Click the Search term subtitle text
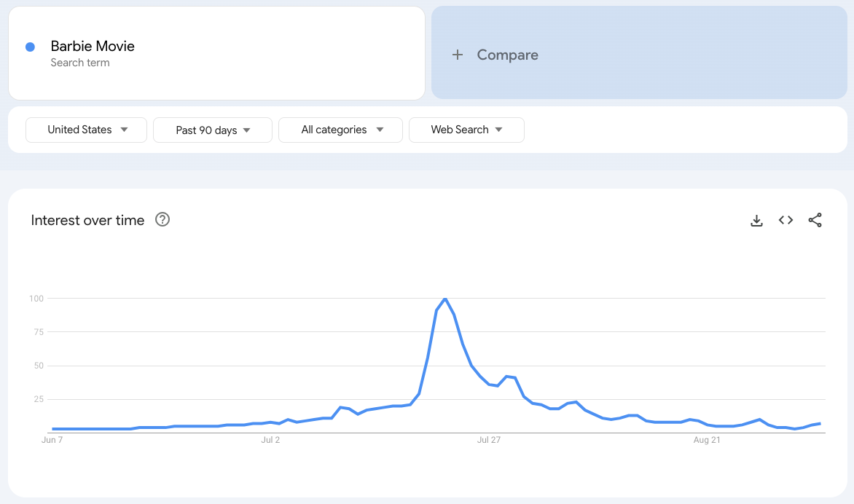The image size is (854, 504). [x=80, y=63]
